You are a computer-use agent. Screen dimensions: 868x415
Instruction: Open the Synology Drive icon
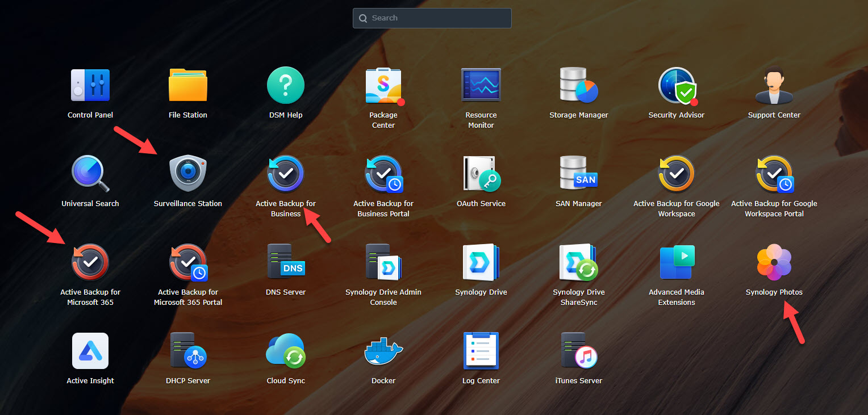click(481, 262)
